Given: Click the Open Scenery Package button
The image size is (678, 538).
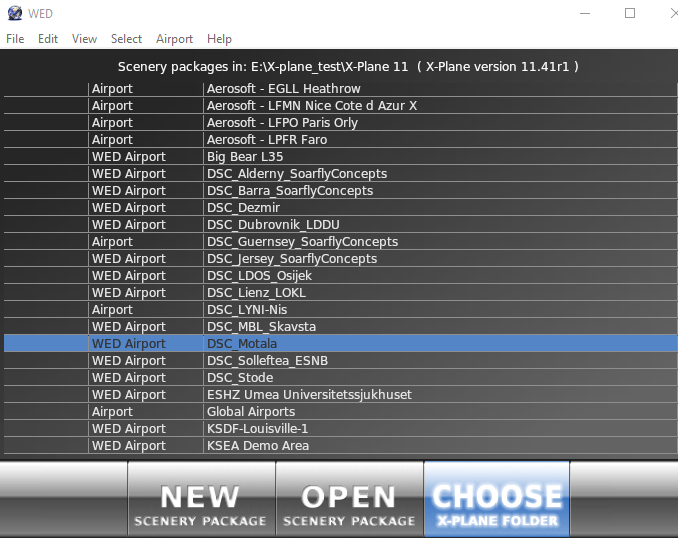Looking at the screenshot, I should tap(349, 499).
